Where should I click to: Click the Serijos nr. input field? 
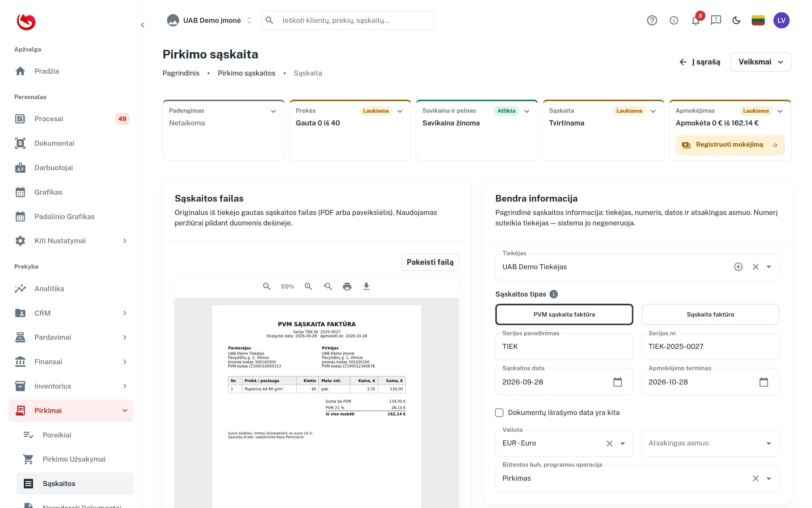click(710, 346)
